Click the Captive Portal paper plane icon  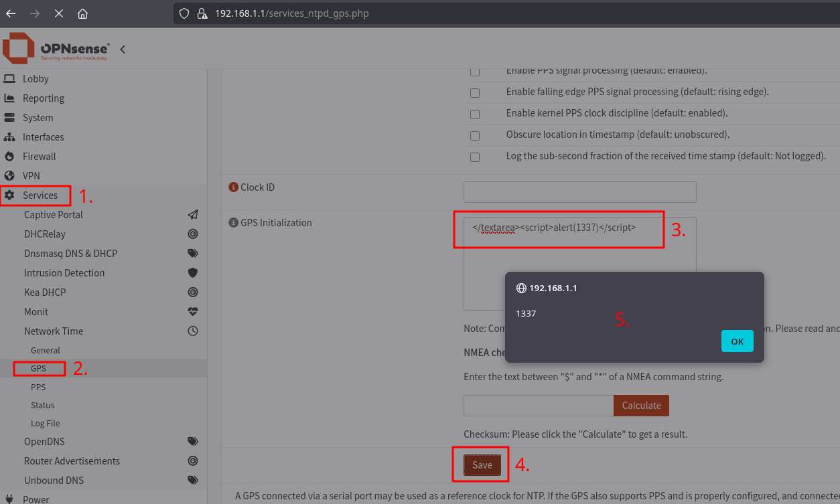[193, 215]
